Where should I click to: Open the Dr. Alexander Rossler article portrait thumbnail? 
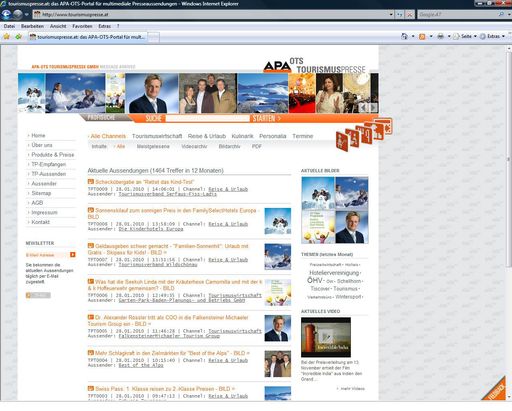[x=278, y=328]
